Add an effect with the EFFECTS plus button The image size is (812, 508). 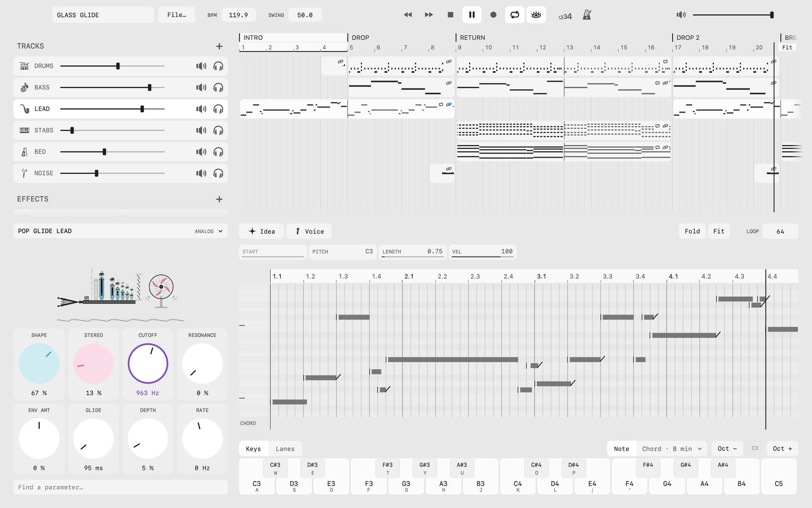pyautogui.click(x=219, y=199)
